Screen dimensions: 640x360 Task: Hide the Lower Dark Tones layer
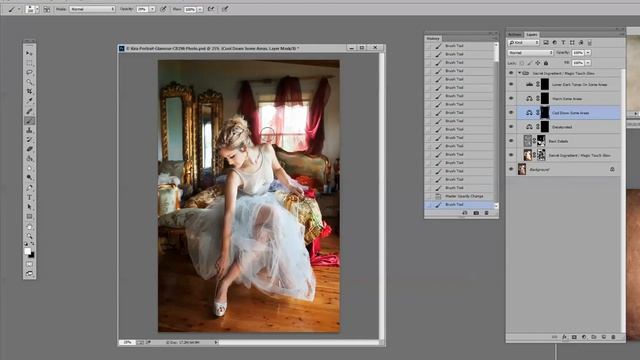(x=511, y=84)
